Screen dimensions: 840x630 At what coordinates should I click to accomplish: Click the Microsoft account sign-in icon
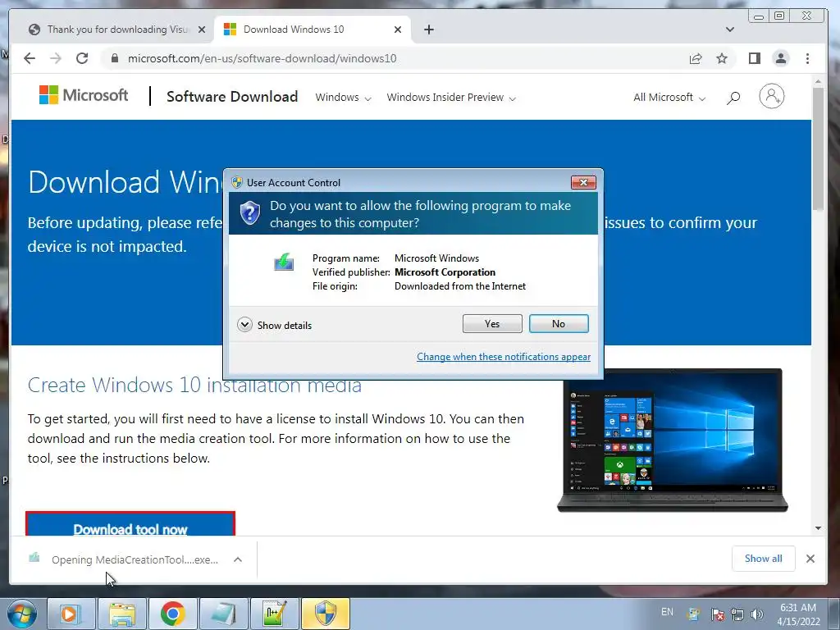(x=771, y=97)
